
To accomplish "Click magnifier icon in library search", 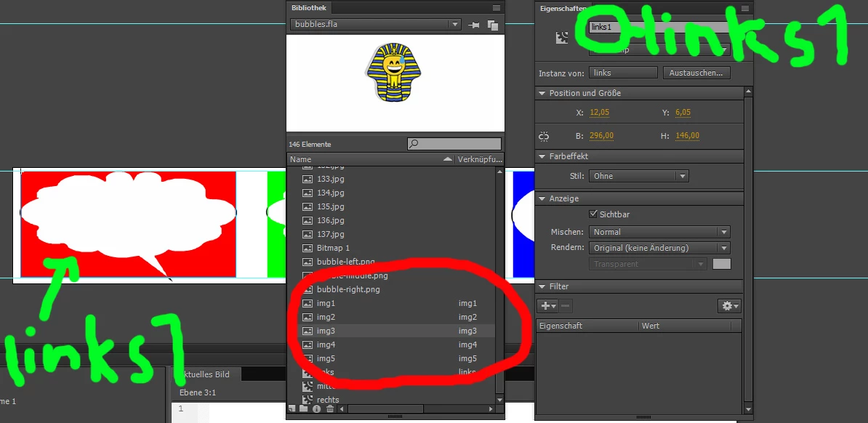I will (413, 144).
